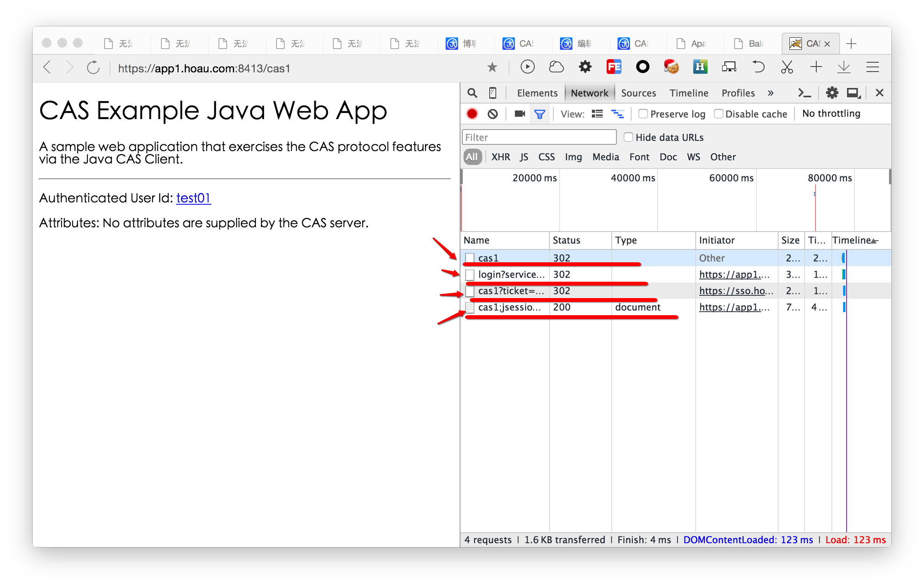This screenshot has height=586, width=924.
Task: Click the test01 user link
Action: (x=193, y=198)
